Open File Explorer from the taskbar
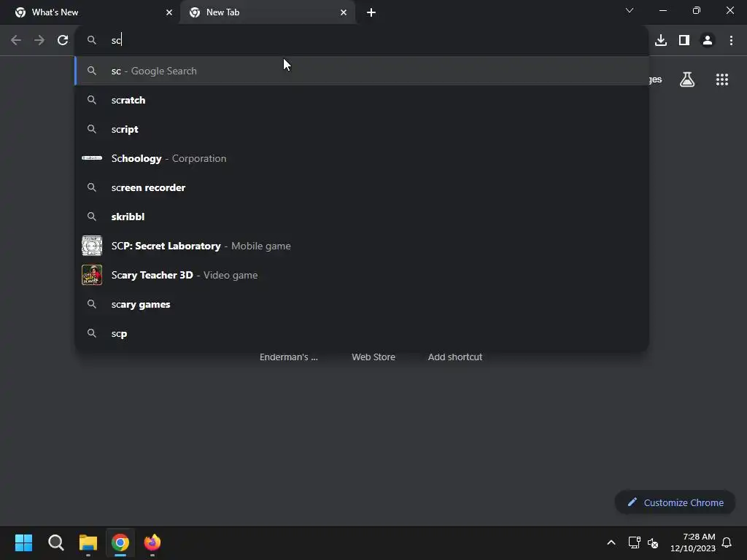747x560 pixels. [88, 542]
